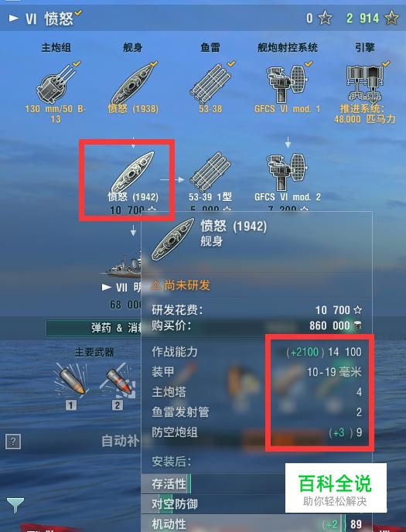406x532 pixels.
Task: Toggle the 自动补 auto-resupply option
Action: pos(120,441)
